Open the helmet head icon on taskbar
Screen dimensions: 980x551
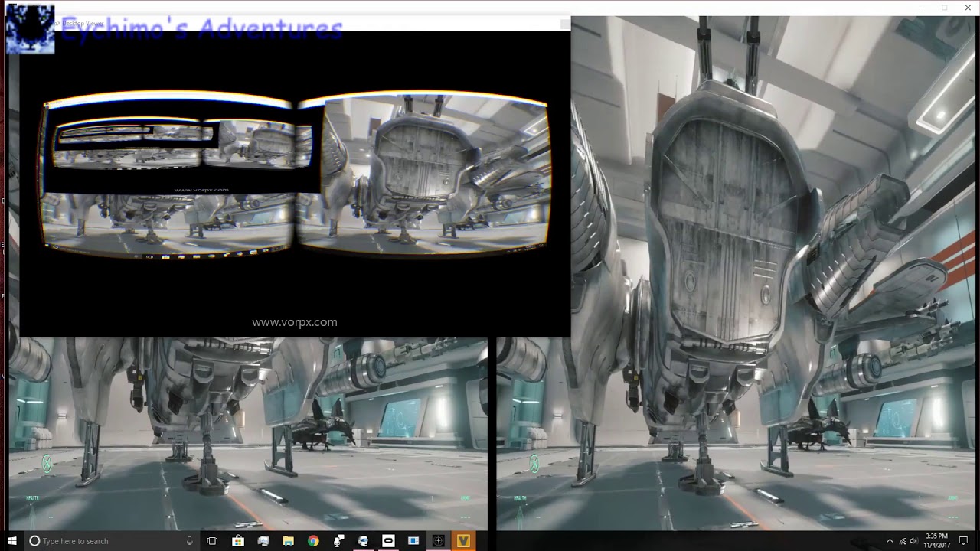click(x=363, y=541)
